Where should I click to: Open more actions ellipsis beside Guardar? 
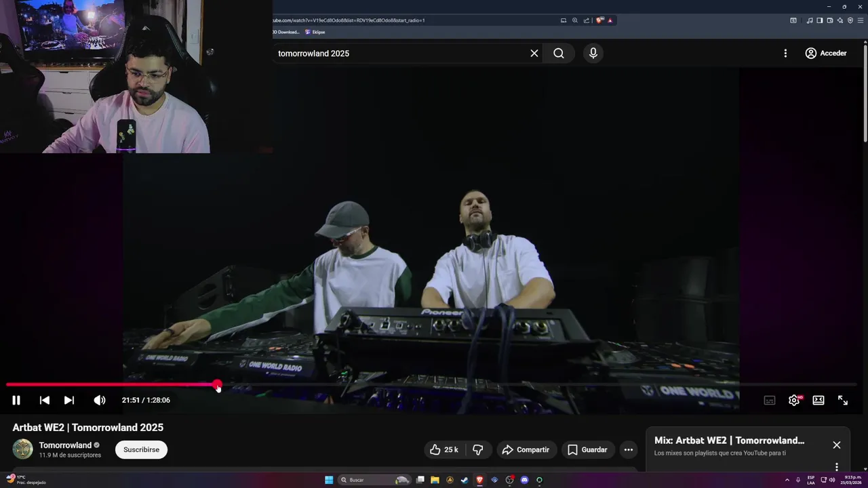point(629,449)
